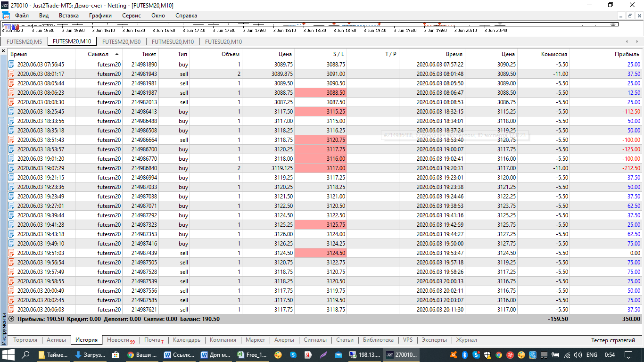Screen dimensions: 644x362
Task: Open the Microsoft Store taskbar icon
Action: [116, 354]
